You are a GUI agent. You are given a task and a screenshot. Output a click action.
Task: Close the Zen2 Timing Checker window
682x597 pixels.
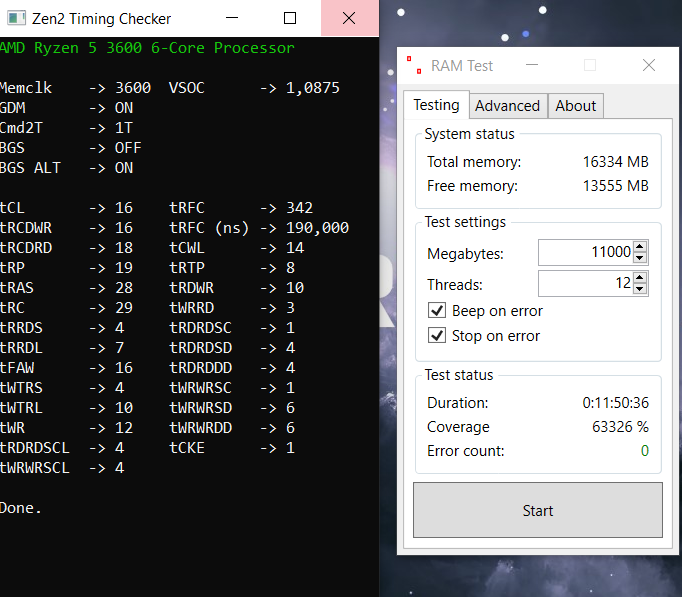point(349,18)
